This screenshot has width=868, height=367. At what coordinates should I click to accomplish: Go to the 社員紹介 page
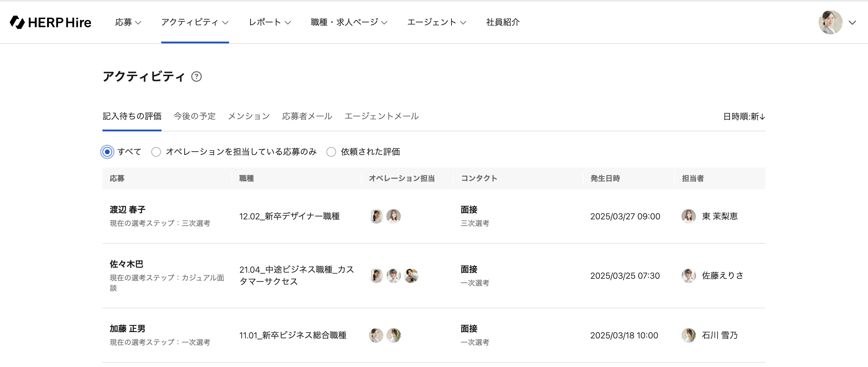[503, 22]
